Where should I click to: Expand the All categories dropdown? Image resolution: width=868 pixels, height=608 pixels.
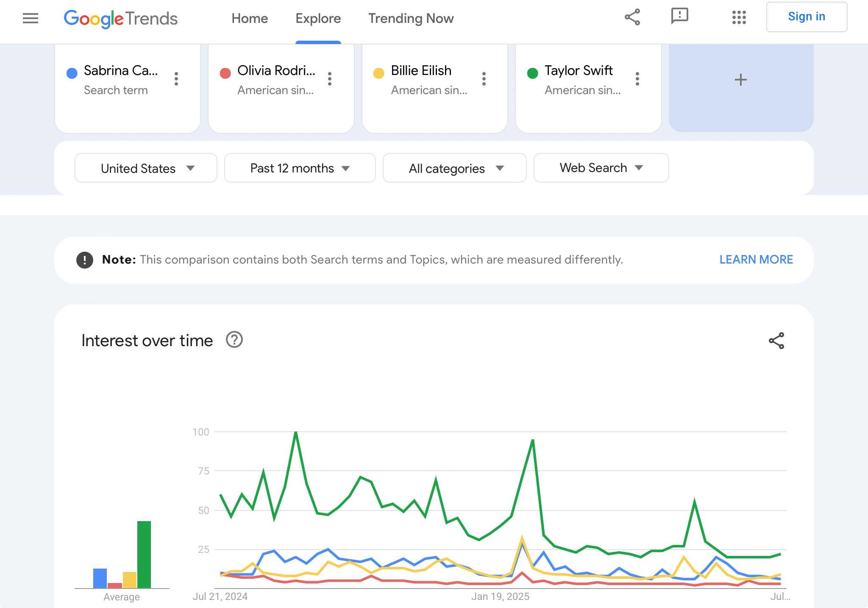[x=454, y=168]
